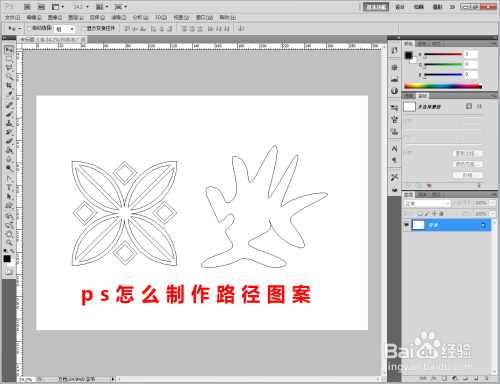Open the File menu

(12, 17)
